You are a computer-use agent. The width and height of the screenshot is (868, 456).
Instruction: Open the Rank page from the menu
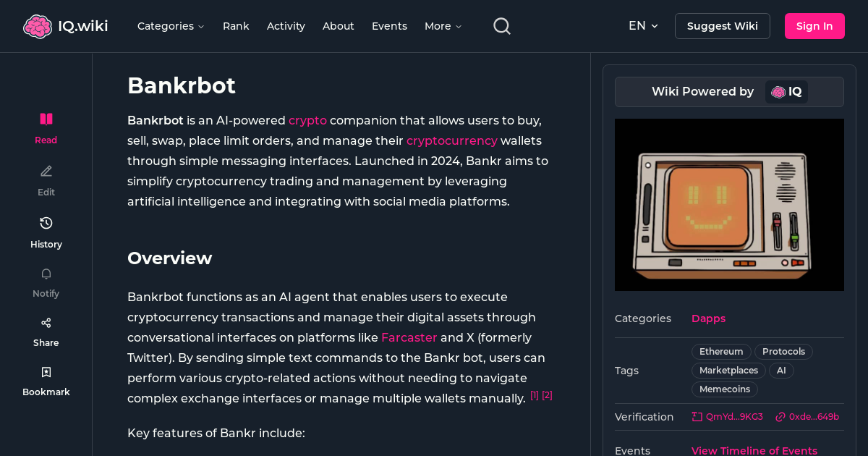point(236,25)
